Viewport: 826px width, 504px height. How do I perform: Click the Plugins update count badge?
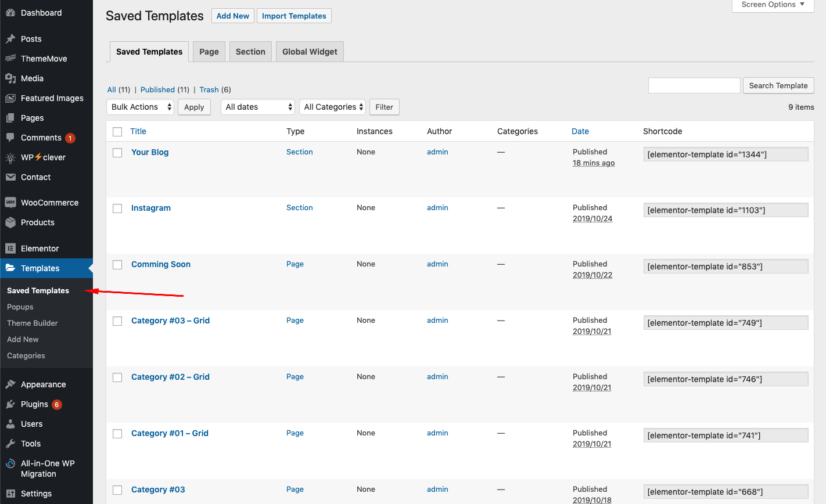(x=57, y=405)
